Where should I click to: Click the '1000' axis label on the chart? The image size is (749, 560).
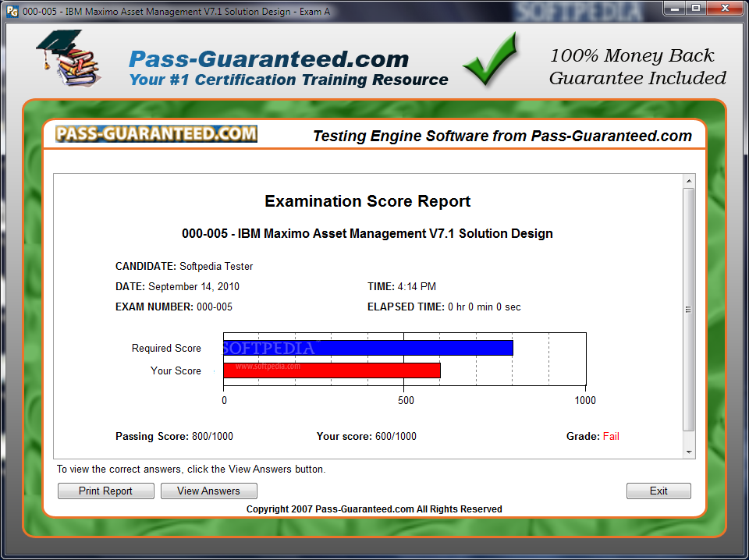[585, 400]
